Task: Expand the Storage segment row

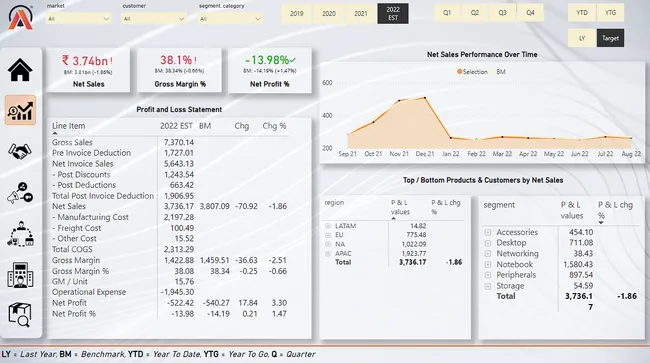Action: pos(488,286)
